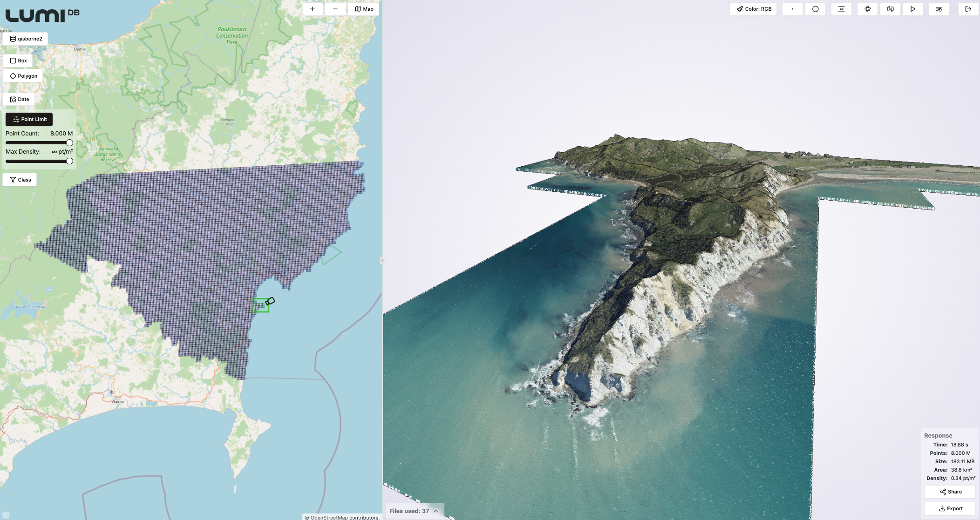The height and width of the screenshot is (520, 980).
Task: Click the panel splitter handle
Action: tap(382, 260)
